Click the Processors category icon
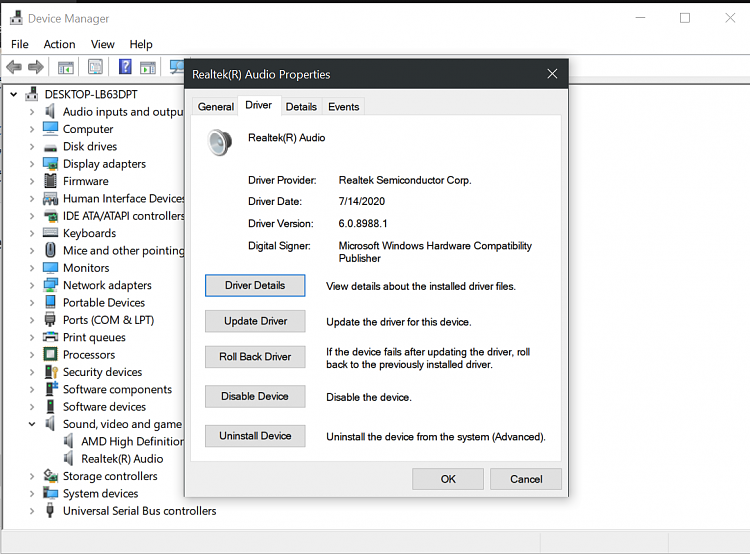 50,355
